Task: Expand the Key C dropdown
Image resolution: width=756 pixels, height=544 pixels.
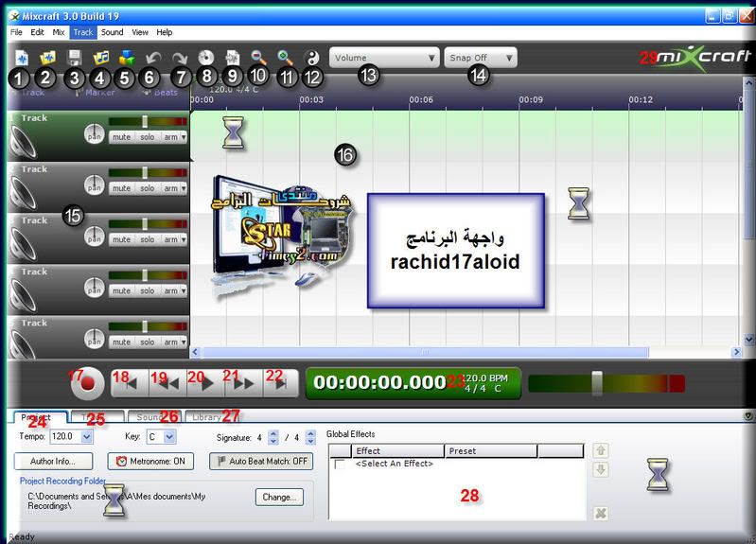Action: [169, 437]
